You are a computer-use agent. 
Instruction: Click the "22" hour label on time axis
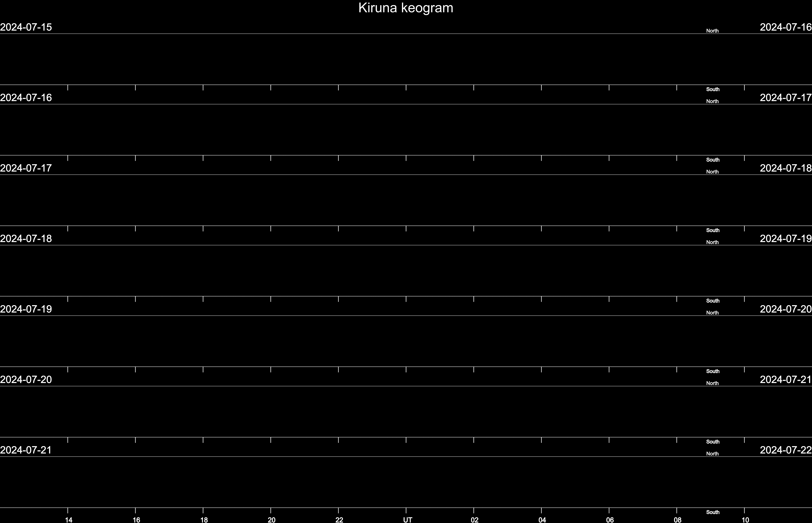(x=339, y=520)
